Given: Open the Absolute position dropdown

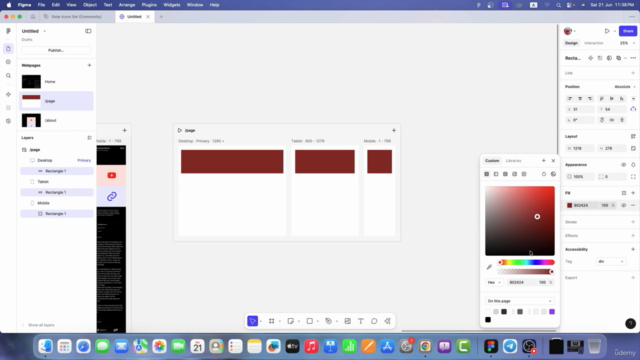Looking at the screenshot, I should (625, 87).
